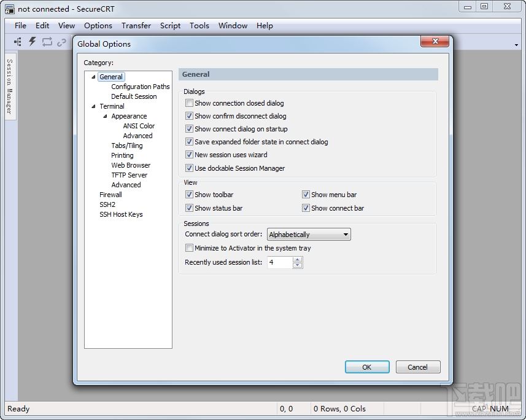Open the Script menu
The height and width of the screenshot is (420, 526).
coord(170,26)
